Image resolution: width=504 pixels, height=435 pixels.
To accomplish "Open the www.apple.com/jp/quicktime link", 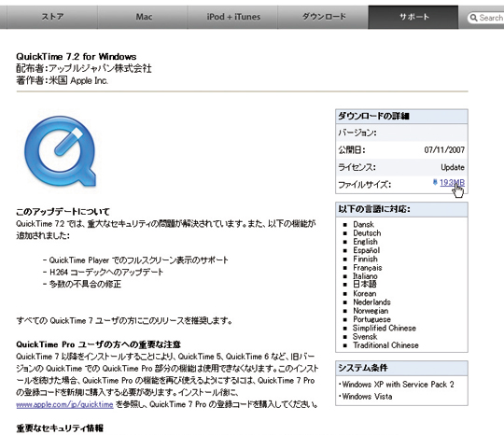I will [64, 404].
